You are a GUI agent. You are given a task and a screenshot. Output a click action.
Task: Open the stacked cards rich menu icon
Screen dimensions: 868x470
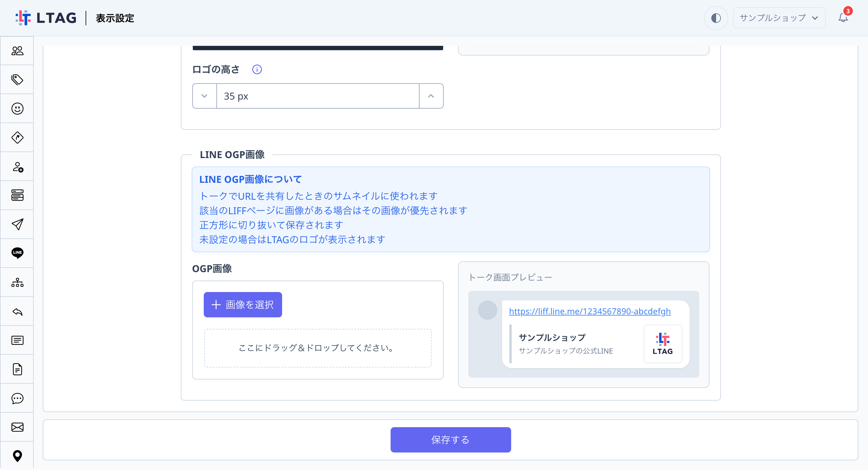[x=17, y=195]
